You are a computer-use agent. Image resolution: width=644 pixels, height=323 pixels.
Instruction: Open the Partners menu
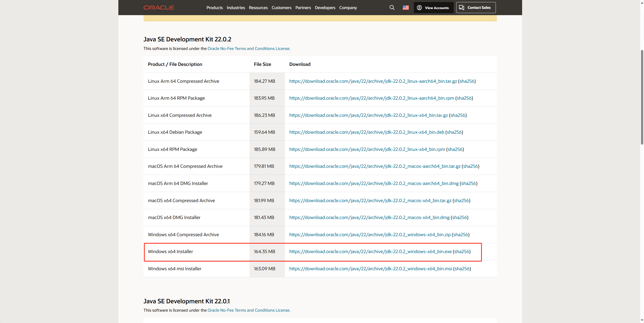303,8
